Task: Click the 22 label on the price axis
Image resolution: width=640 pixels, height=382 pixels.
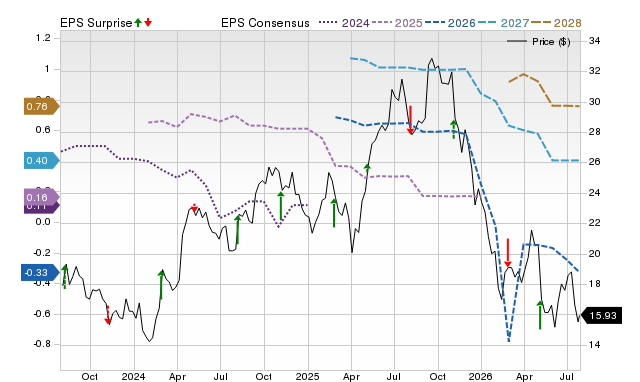Action: click(x=595, y=223)
